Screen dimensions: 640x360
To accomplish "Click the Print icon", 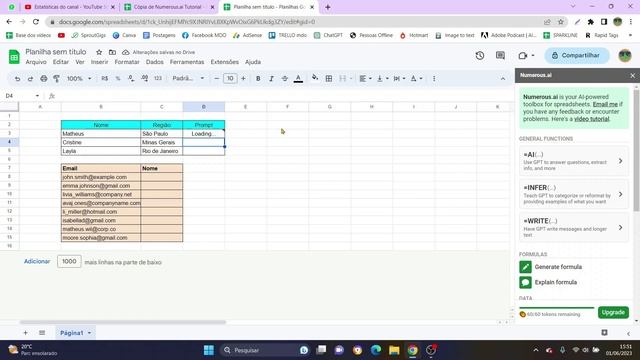I will click(44, 78).
